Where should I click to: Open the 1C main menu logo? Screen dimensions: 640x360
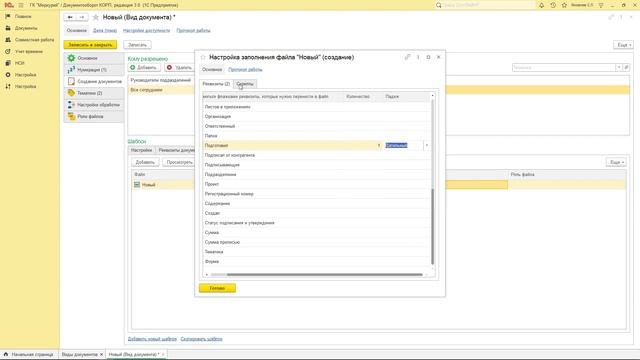[x=9, y=5]
